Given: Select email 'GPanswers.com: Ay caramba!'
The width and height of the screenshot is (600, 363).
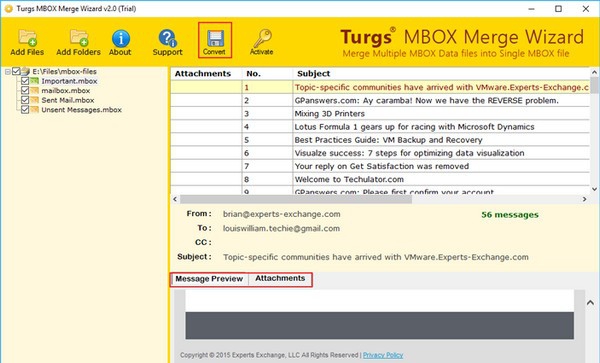Looking at the screenshot, I should [x=380, y=101].
